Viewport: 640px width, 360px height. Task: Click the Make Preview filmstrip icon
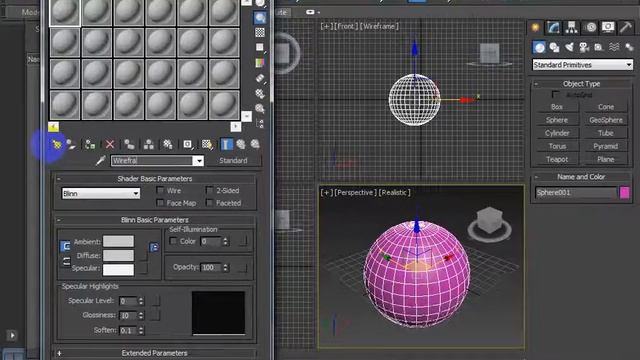260,78
